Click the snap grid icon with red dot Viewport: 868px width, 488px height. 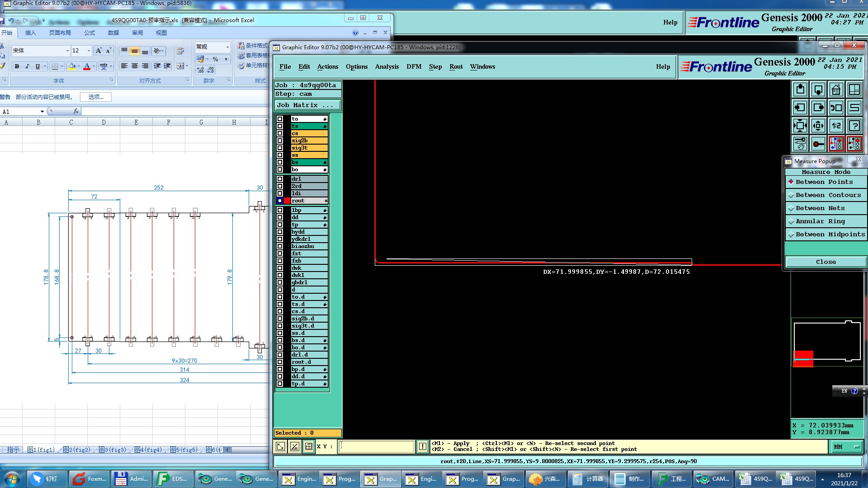818,144
